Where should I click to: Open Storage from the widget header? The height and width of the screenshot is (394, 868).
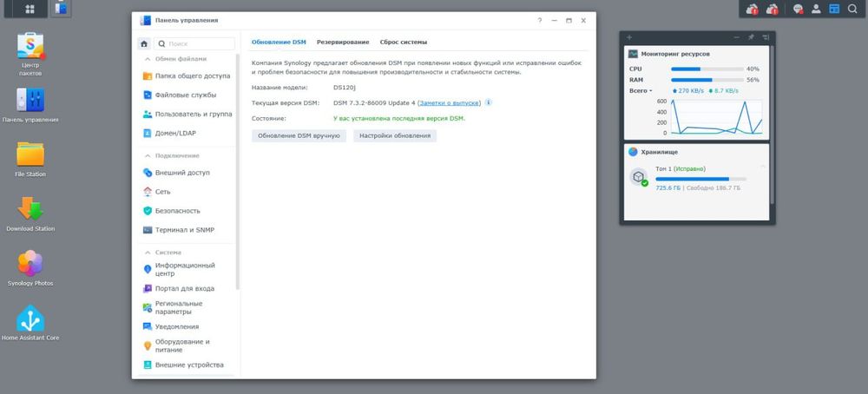[659, 152]
